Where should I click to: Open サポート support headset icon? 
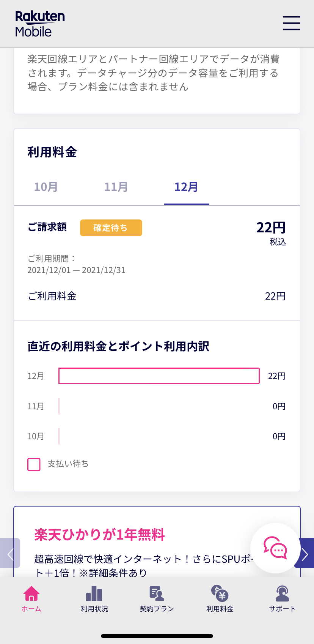click(x=282, y=599)
